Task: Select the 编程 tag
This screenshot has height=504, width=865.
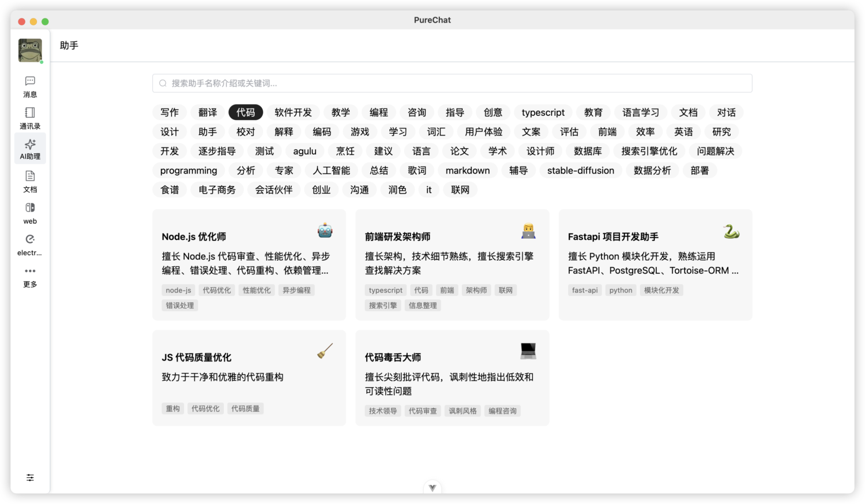Action: click(379, 112)
